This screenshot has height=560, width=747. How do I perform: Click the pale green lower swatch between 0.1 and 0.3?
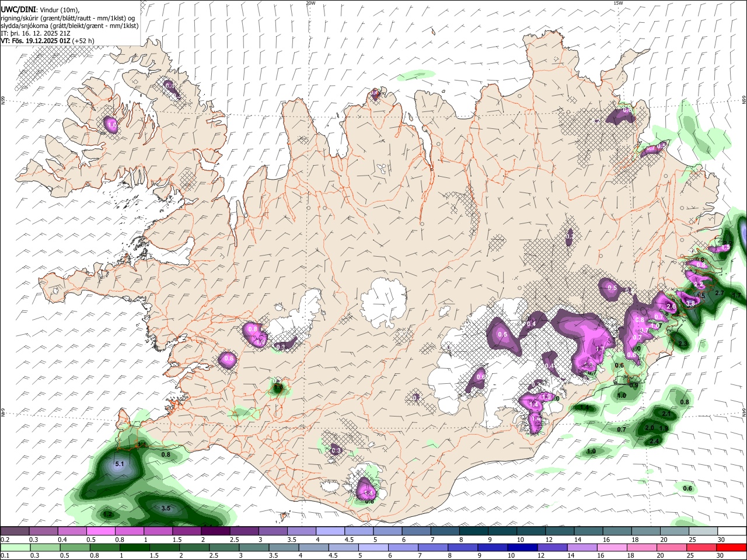pyautogui.click(x=15, y=547)
